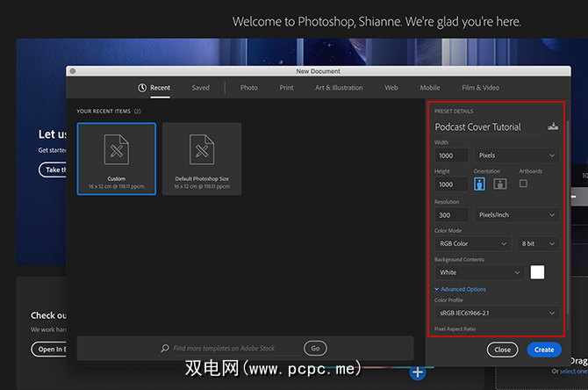
Task: Open the Background Contents White dropdown
Action: click(x=480, y=272)
